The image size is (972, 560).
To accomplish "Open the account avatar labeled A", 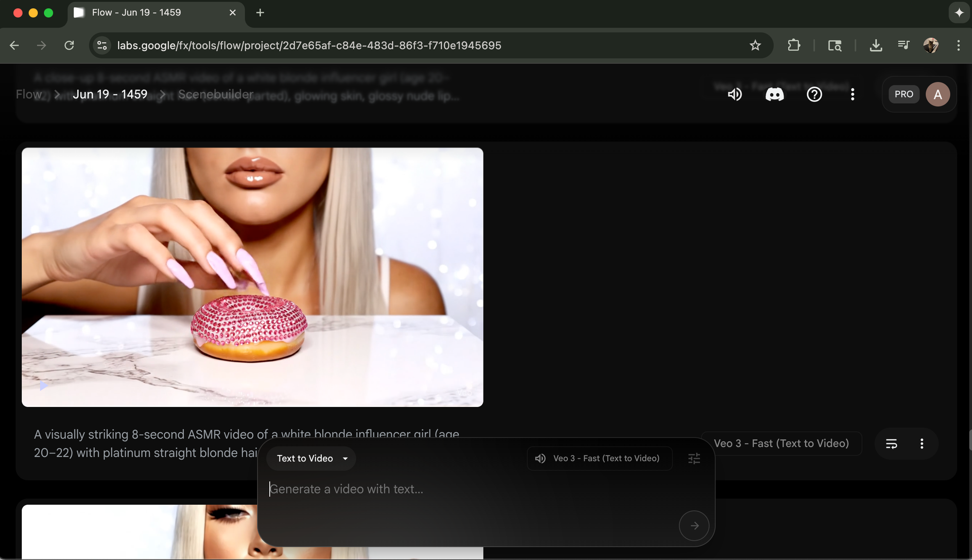I will [x=937, y=94].
